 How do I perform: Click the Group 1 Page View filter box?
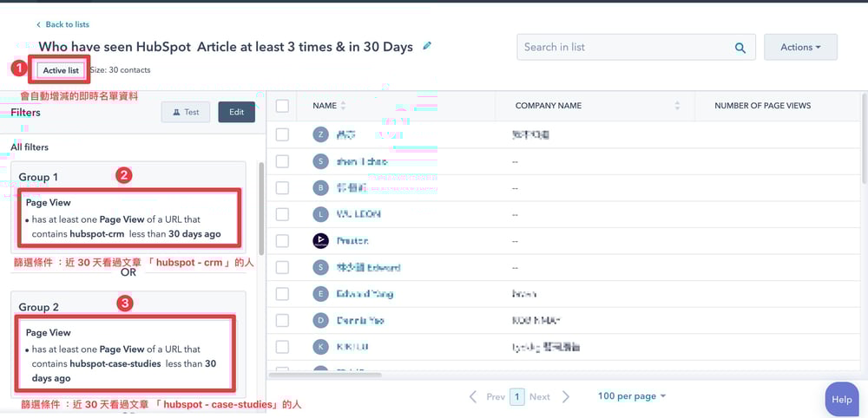(x=129, y=218)
